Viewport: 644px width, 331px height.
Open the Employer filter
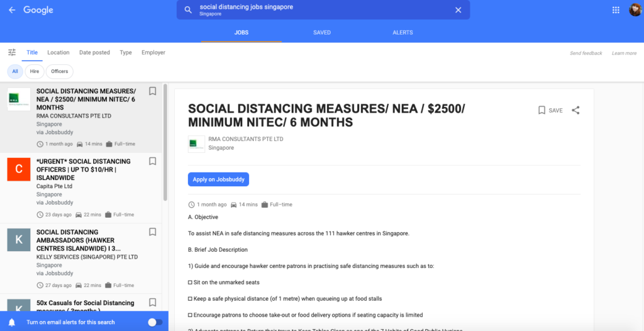pos(153,53)
